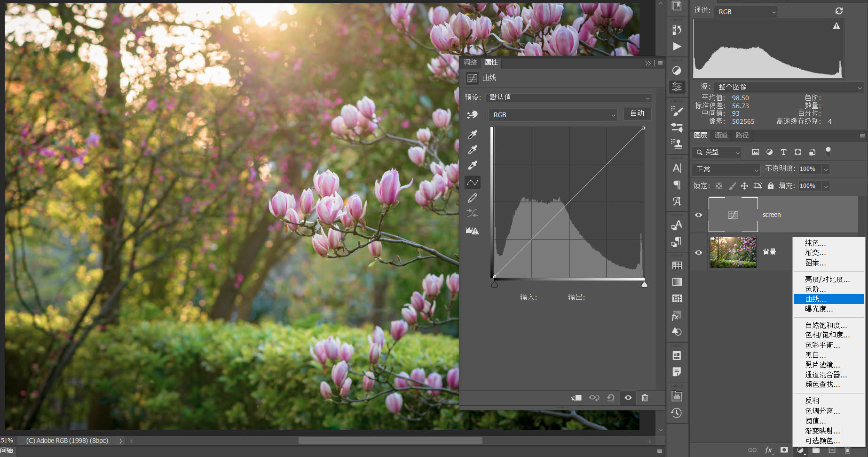Open the Styles fx icon in the dock
This screenshot has height=457, width=868.
(677, 316)
